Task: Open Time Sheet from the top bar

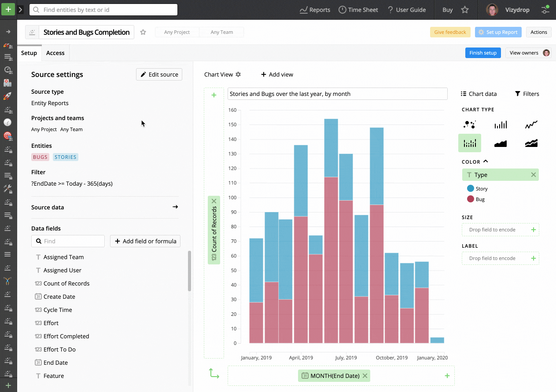Action: 358,9
